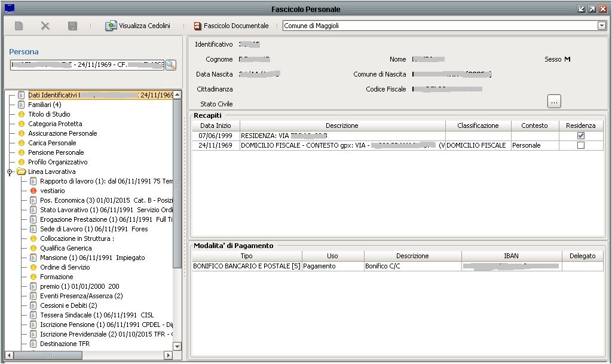Click the Stato Civile ellipsis button
This screenshot has width=612, height=364.
point(554,102)
